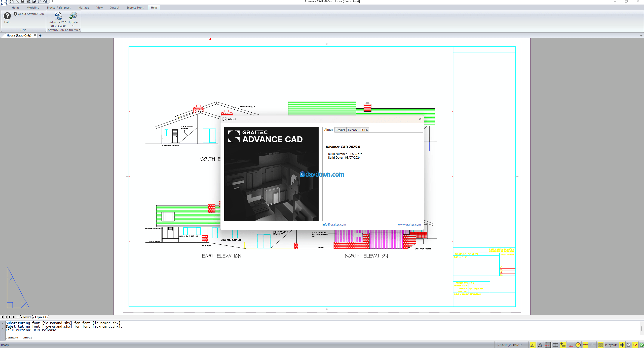The width and height of the screenshot is (644, 348).
Task: Open Advance CAD on the Web
Action: 58,19
